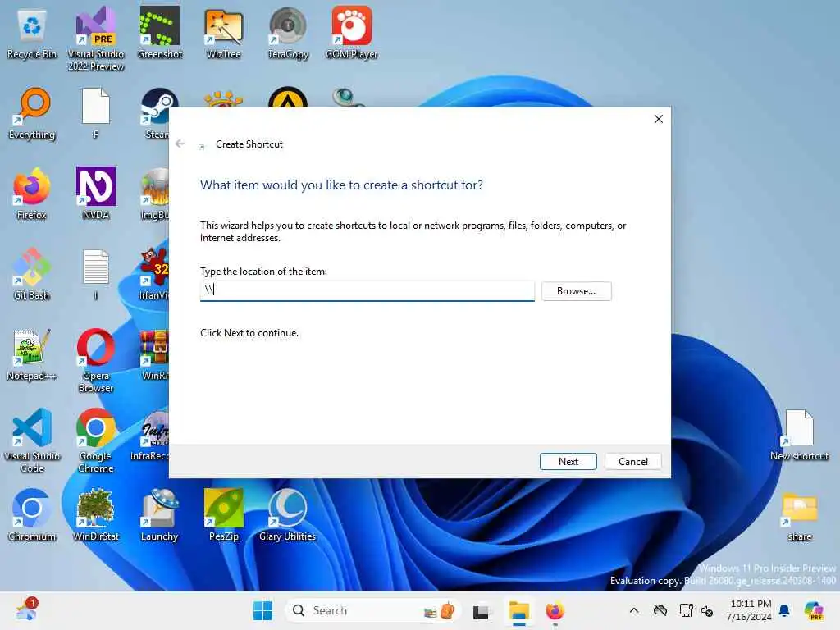The image size is (840, 630).
Task: Open the Recycle Bin desktop icon
Action: pyautogui.click(x=32, y=33)
